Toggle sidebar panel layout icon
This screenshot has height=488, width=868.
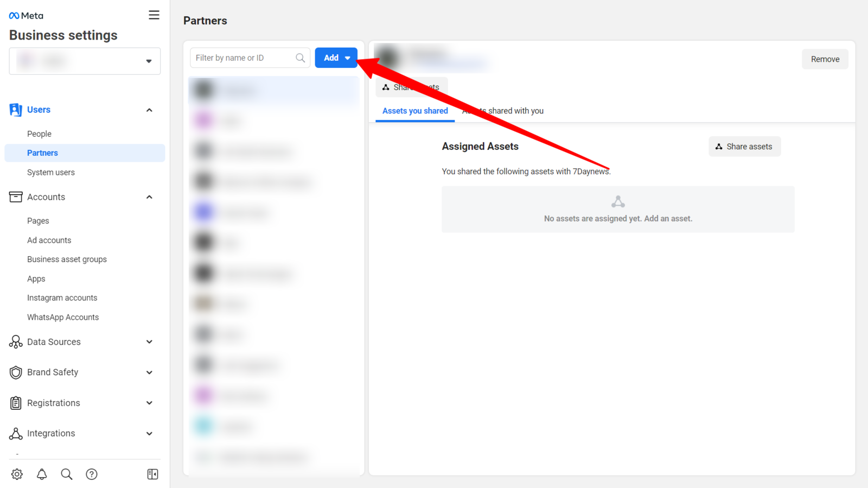[152, 474]
